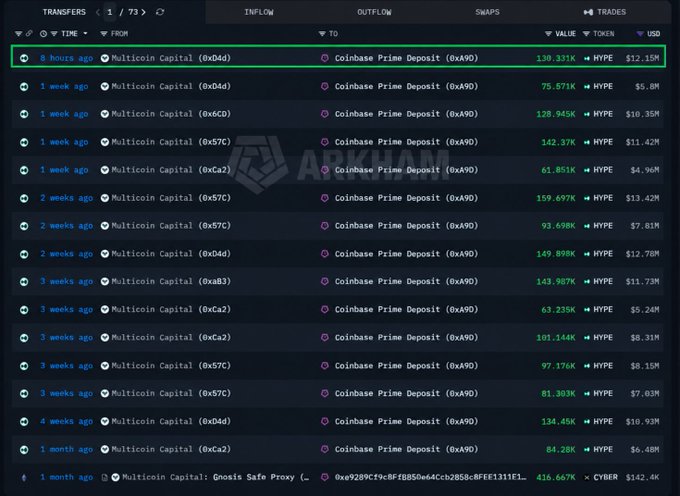Viewport: 680px width, 496px height.
Task: Click USD amount $11.73M
Action: [x=642, y=281]
